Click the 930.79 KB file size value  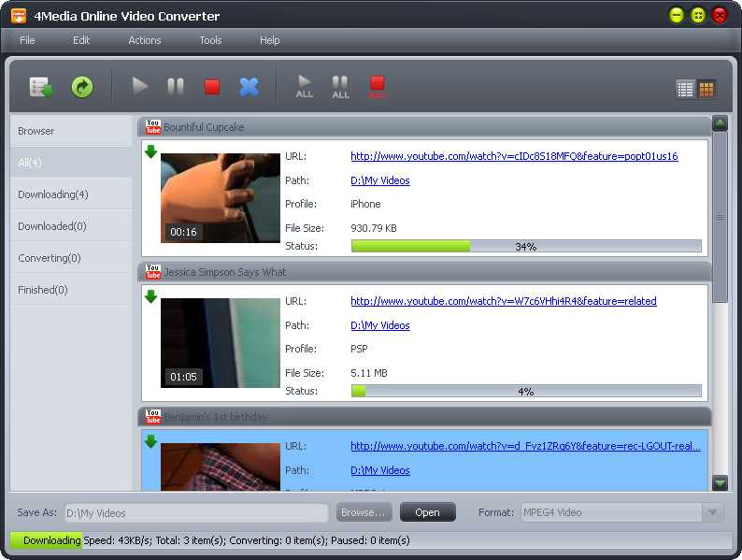pos(374,228)
